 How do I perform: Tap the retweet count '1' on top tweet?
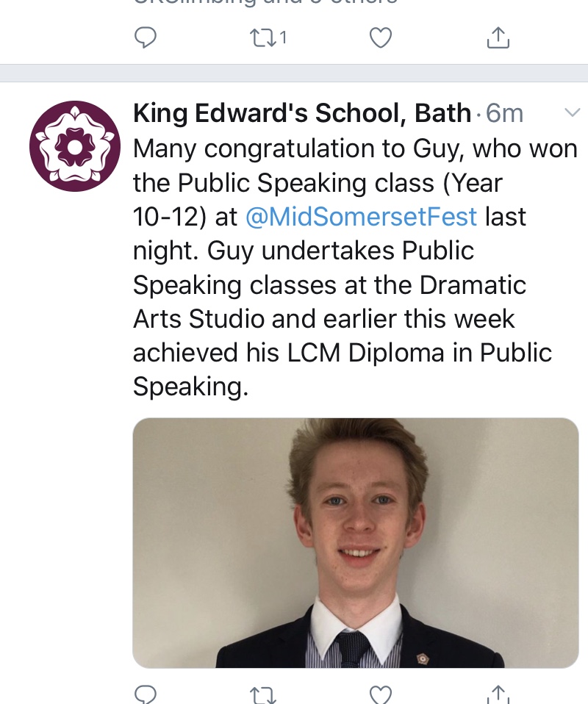pos(283,37)
